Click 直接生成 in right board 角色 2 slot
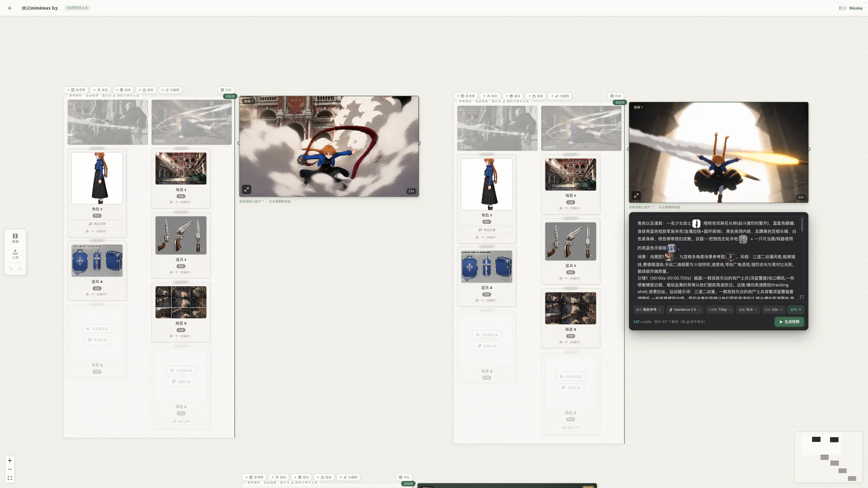Screen dimensions: 868x488 coord(571,388)
